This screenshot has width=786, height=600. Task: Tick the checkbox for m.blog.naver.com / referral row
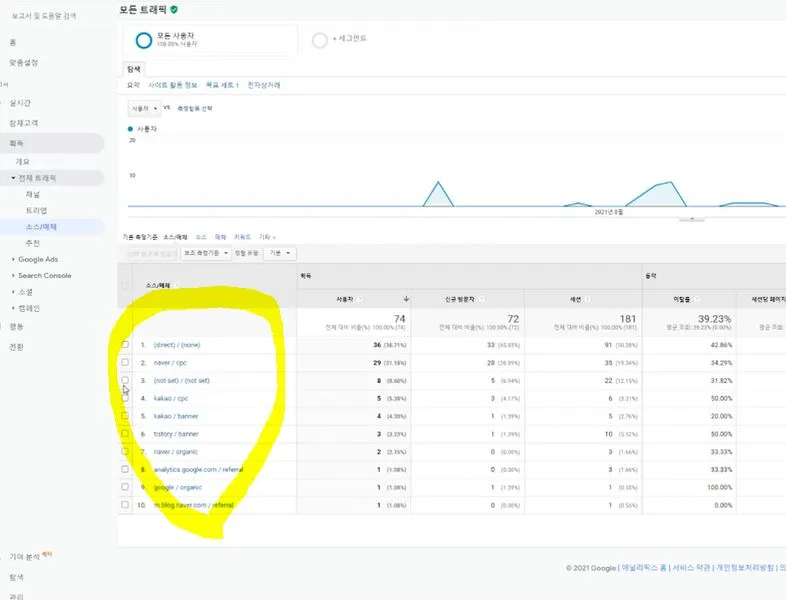click(x=125, y=504)
